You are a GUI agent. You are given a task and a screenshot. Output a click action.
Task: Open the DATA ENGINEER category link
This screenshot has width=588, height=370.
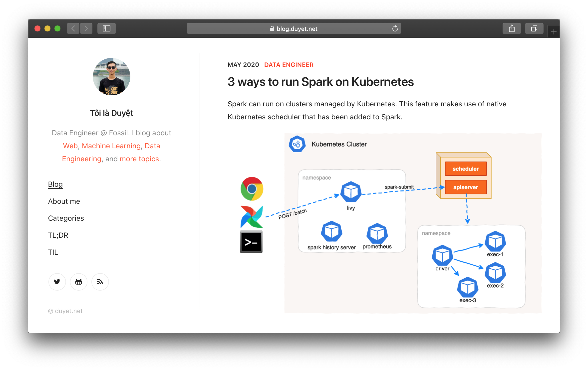point(289,65)
